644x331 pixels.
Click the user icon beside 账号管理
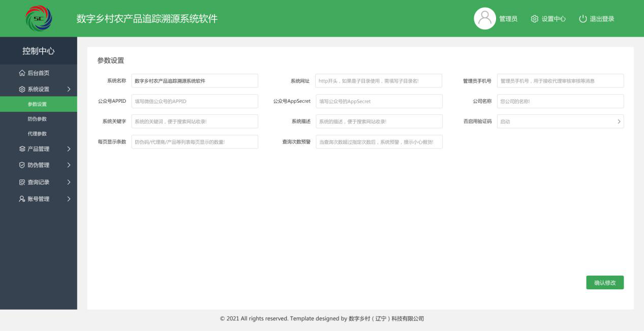pyautogui.click(x=22, y=199)
